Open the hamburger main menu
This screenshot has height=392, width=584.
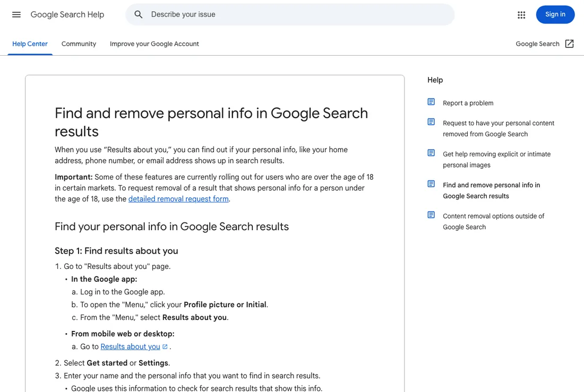(16, 14)
